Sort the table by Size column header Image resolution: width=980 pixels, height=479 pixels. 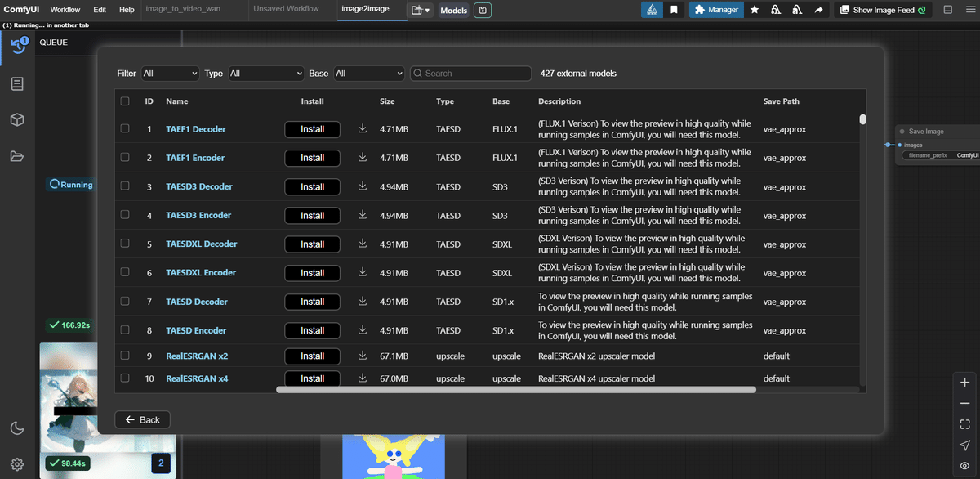pyautogui.click(x=387, y=101)
